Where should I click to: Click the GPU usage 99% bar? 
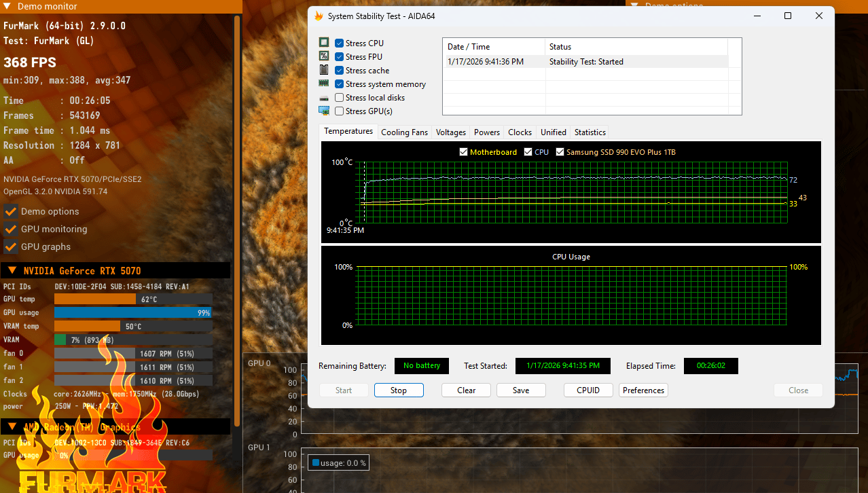coord(133,312)
